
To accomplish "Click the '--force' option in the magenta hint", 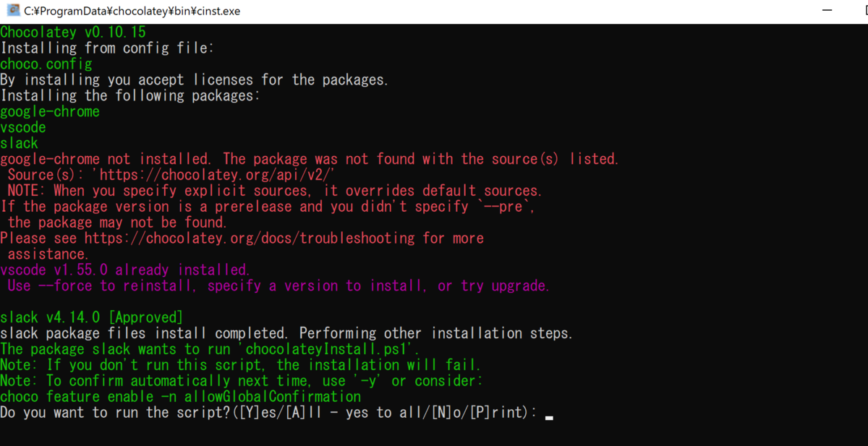I will pos(65,286).
